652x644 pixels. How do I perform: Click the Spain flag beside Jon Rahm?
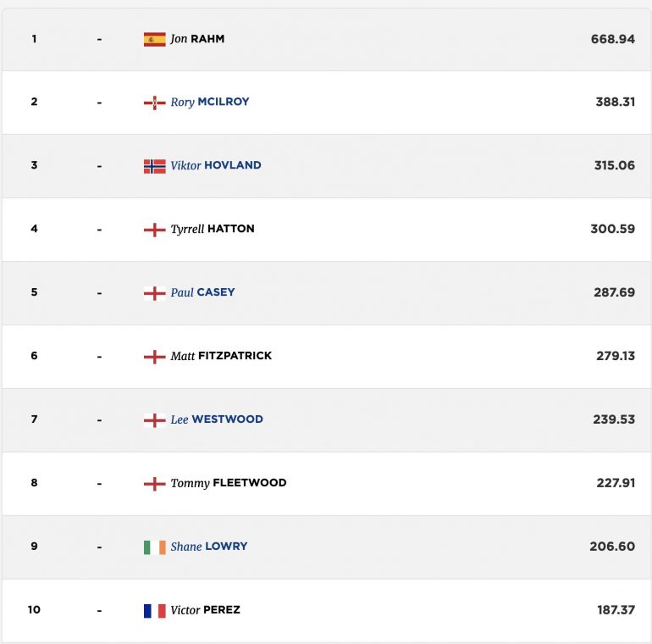(x=155, y=39)
